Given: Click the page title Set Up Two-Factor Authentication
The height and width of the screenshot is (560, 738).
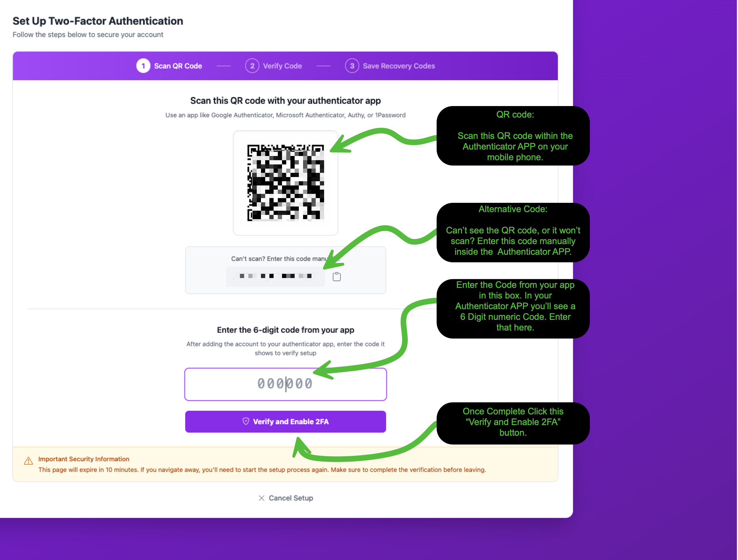Looking at the screenshot, I should [98, 21].
